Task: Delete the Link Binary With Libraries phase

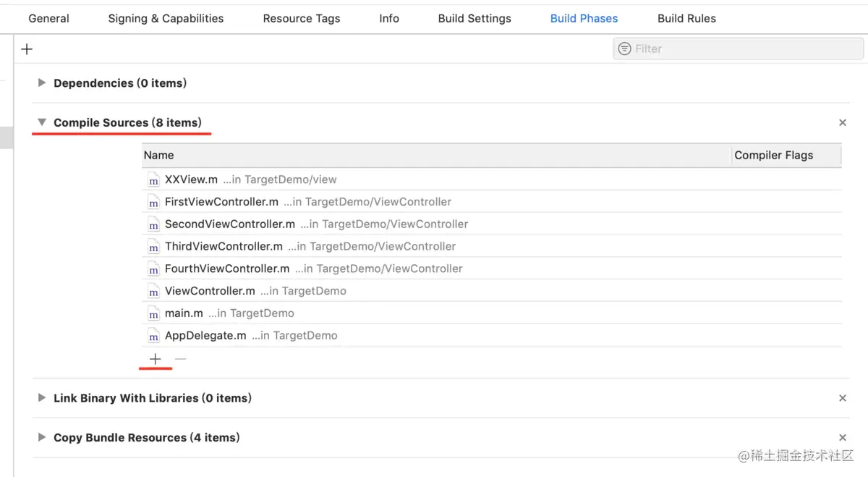Action: (842, 398)
